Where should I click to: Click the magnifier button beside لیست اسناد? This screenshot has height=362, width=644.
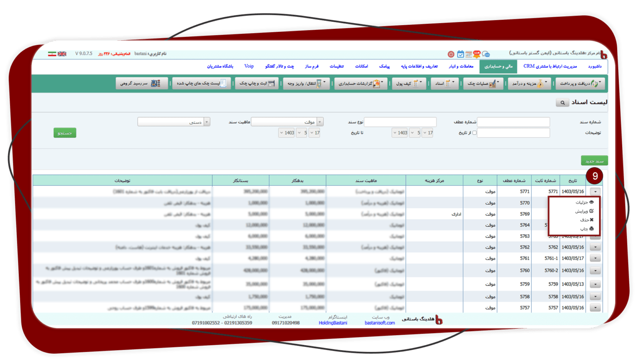tap(562, 103)
